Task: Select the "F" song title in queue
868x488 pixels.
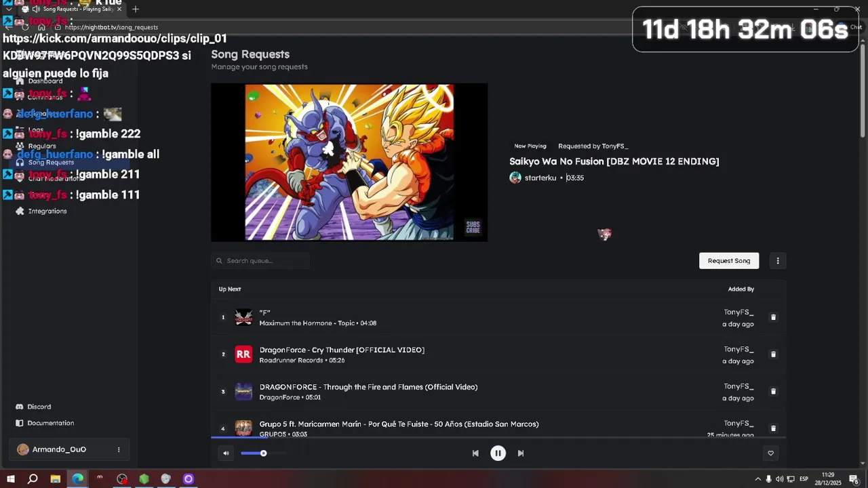Action: (264, 313)
